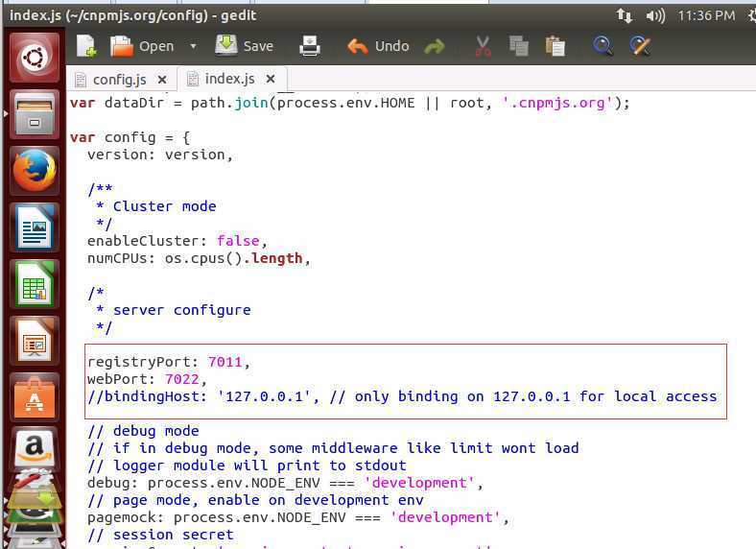Create a new document with toolbar icon
The width and height of the screenshot is (756, 549).
pos(86,46)
